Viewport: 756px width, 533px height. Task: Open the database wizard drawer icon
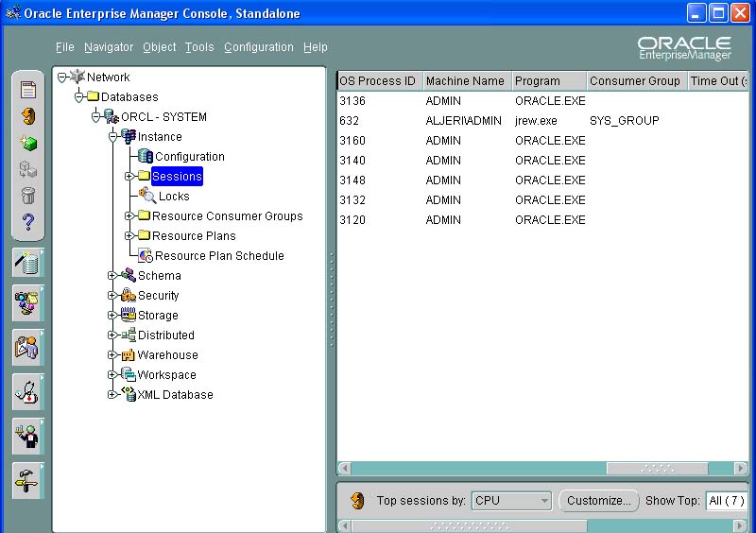(27, 263)
